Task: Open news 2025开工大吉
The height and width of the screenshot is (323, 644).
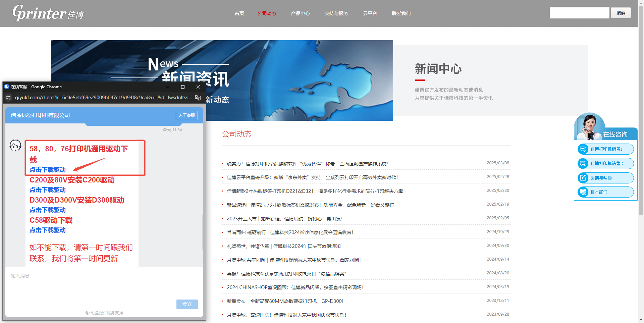Action: tap(285, 219)
